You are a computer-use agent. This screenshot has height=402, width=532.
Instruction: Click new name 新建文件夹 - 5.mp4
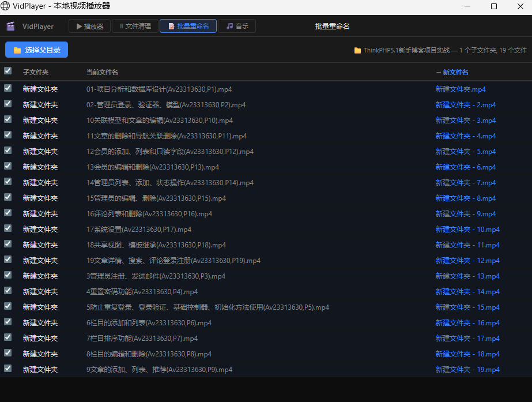point(466,152)
